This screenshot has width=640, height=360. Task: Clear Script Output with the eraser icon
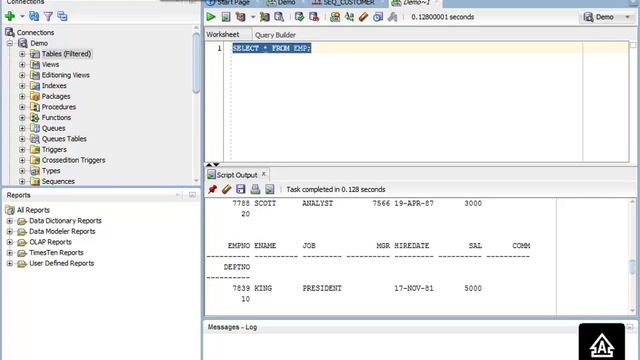tap(227, 189)
